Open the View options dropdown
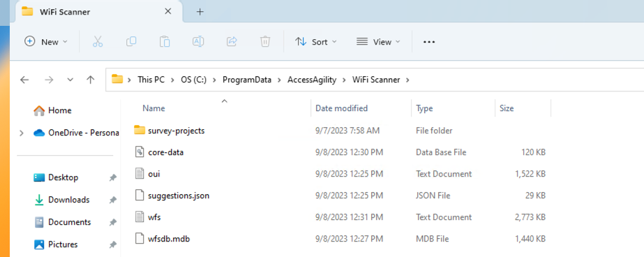This screenshot has width=644, height=257. point(378,41)
